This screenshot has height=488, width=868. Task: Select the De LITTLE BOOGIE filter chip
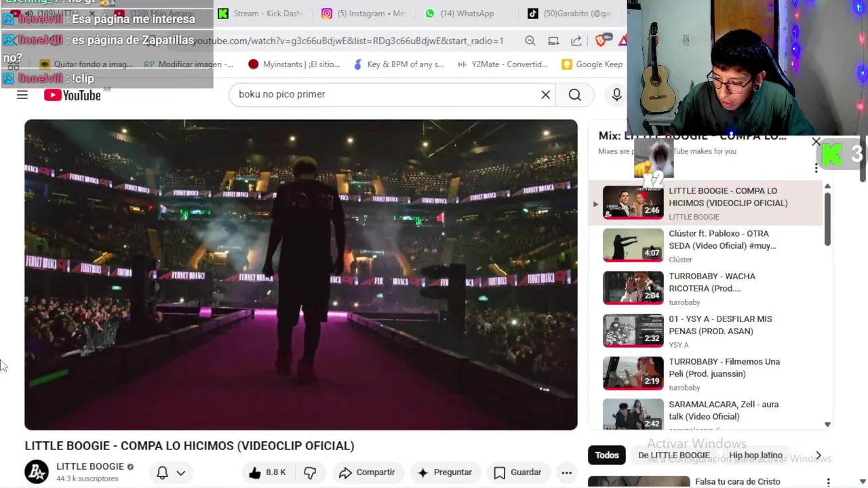[674, 455]
